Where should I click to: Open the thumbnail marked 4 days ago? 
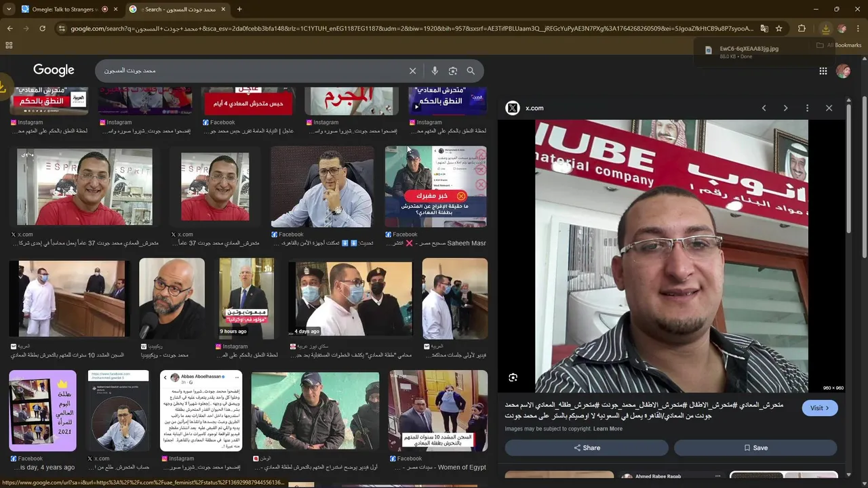pyautogui.click(x=350, y=298)
